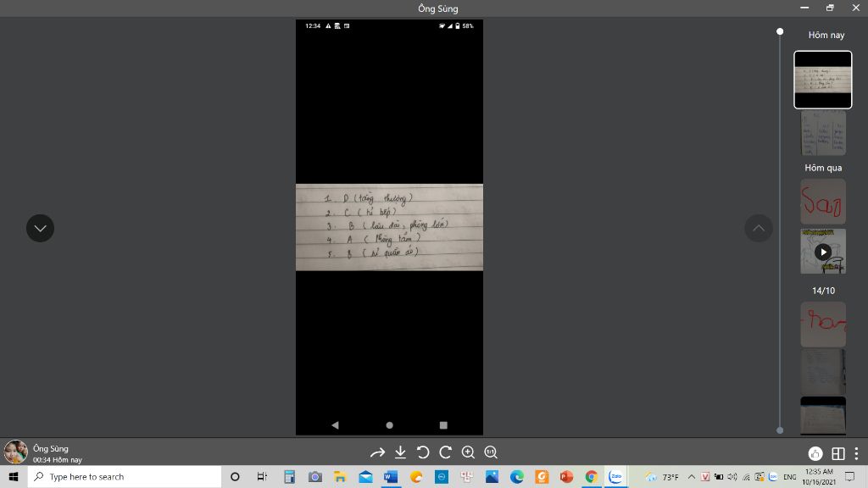The height and width of the screenshot is (488, 868).
Task: Rotate image clockwise
Action: 446,452
